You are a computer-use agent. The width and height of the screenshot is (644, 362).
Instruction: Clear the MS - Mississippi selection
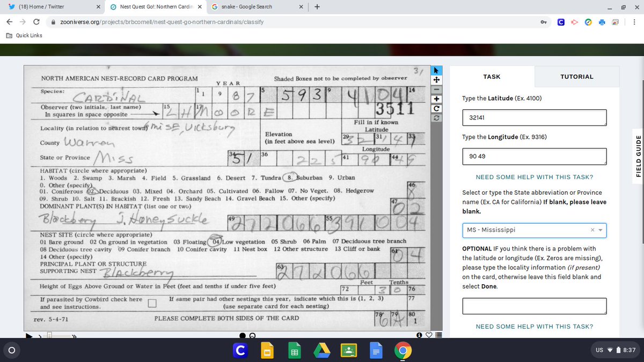(592, 230)
